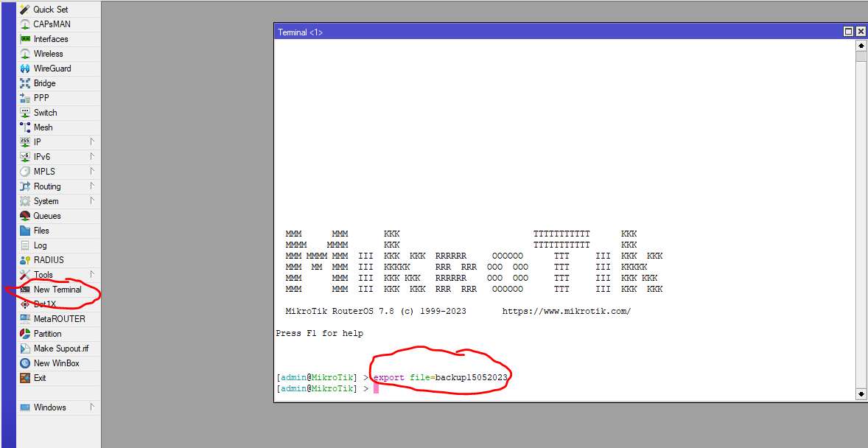
Task: Click the MPLS icon
Action: [25, 172]
